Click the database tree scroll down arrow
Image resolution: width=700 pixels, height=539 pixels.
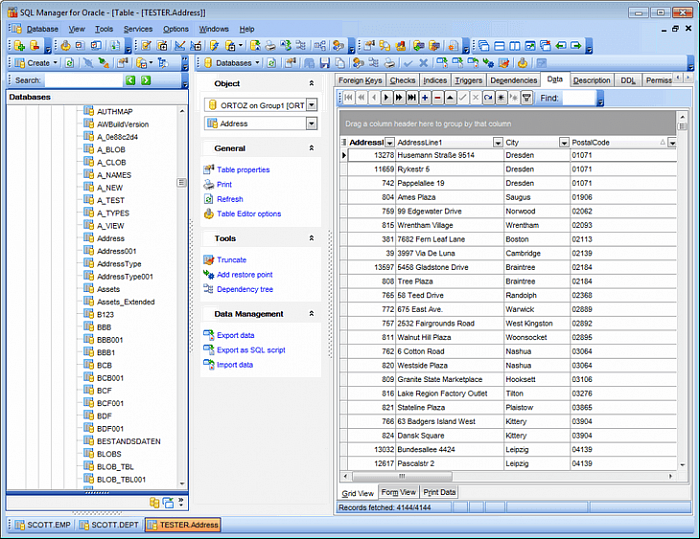coord(182,483)
